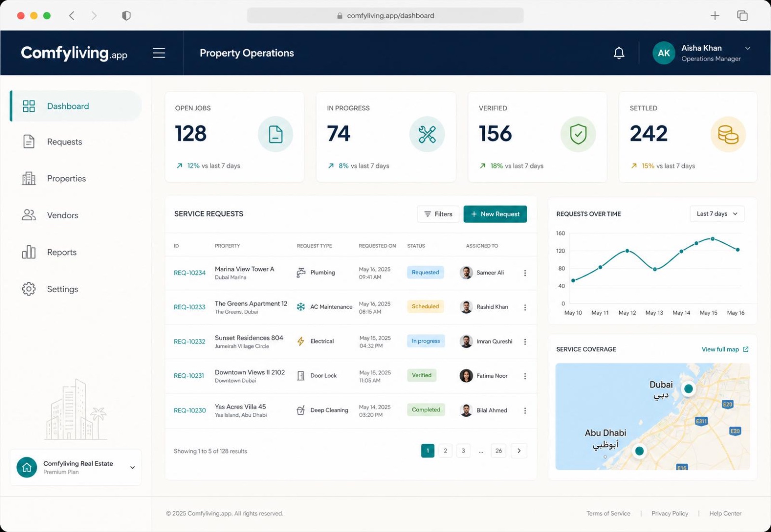Click the In progress status badge
This screenshot has width=771, height=532.
(426, 341)
